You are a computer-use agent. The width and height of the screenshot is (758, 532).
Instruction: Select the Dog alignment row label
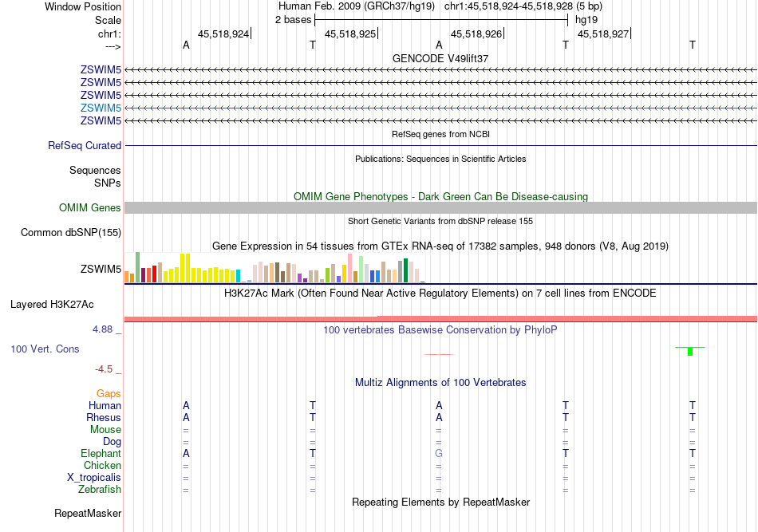coord(112,442)
